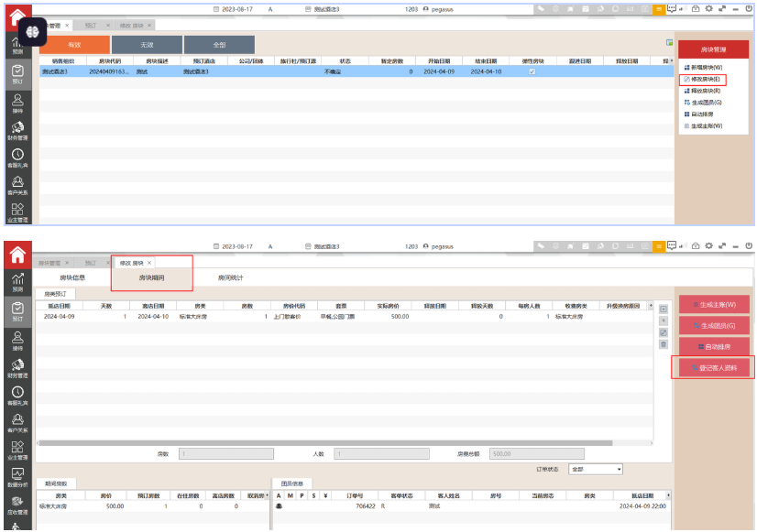Viewport: 757px width, 532px height.
Task: Open the orange menu dropdown in top toolbar
Action: click(659, 7)
